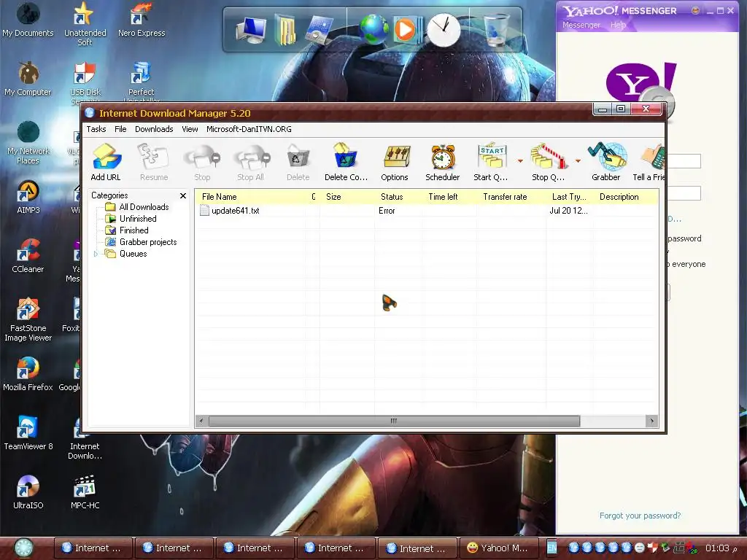Click the Stop toolbar icon

(202, 162)
